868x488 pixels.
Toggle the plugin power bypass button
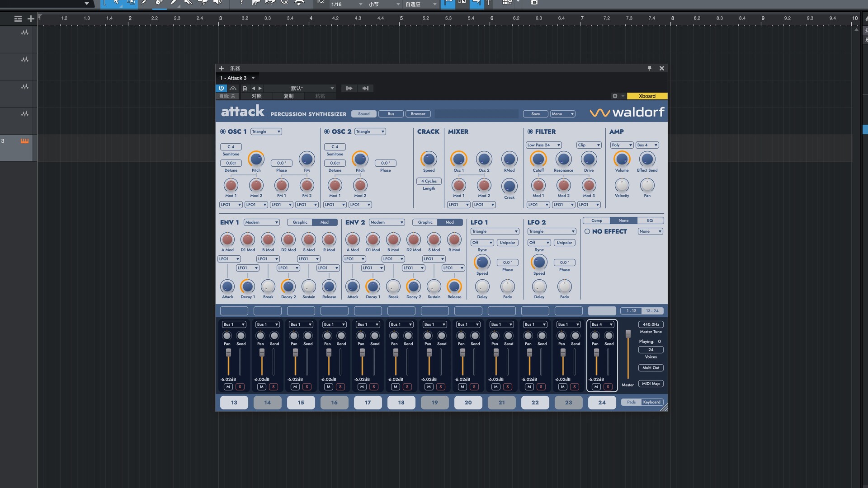tap(221, 88)
